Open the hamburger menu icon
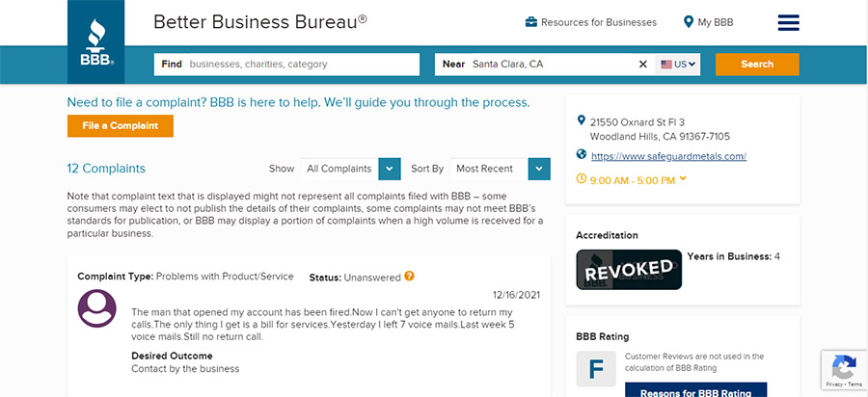 point(788,23)
